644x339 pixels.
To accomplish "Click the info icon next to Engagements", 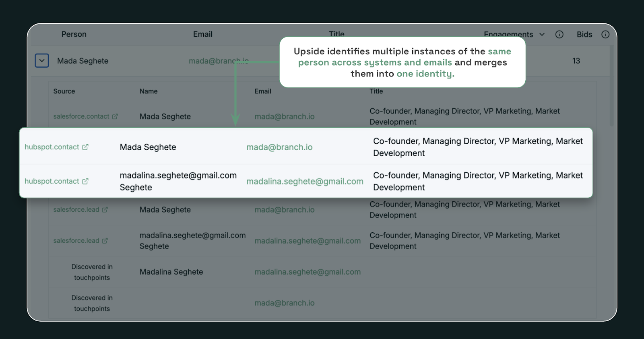I will [559, 34].
